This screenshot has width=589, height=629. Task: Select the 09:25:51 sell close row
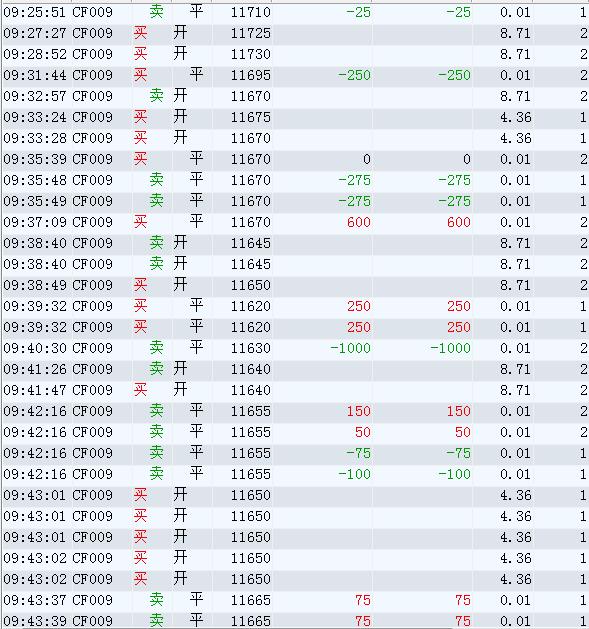295,12
